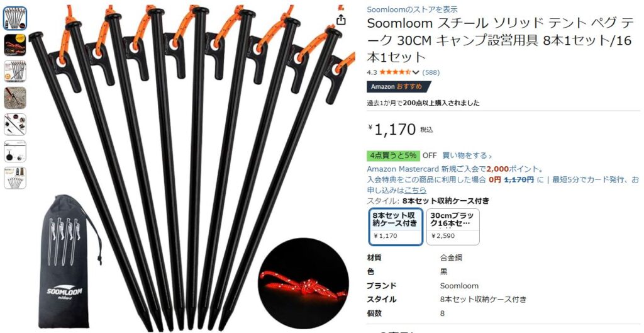Viewport: 644px width, 333px height.
Task: Click the 4.3 star rating stars
Action: coord(395,72)
